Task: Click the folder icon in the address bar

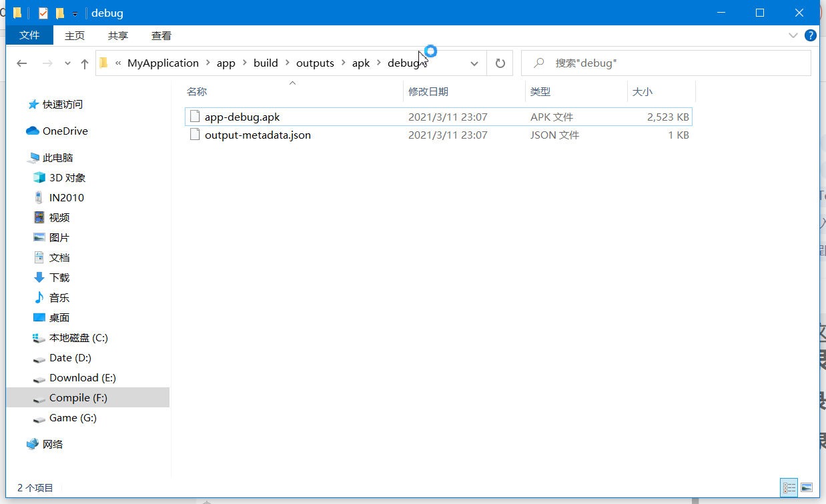Action: [x=103, y=63]
